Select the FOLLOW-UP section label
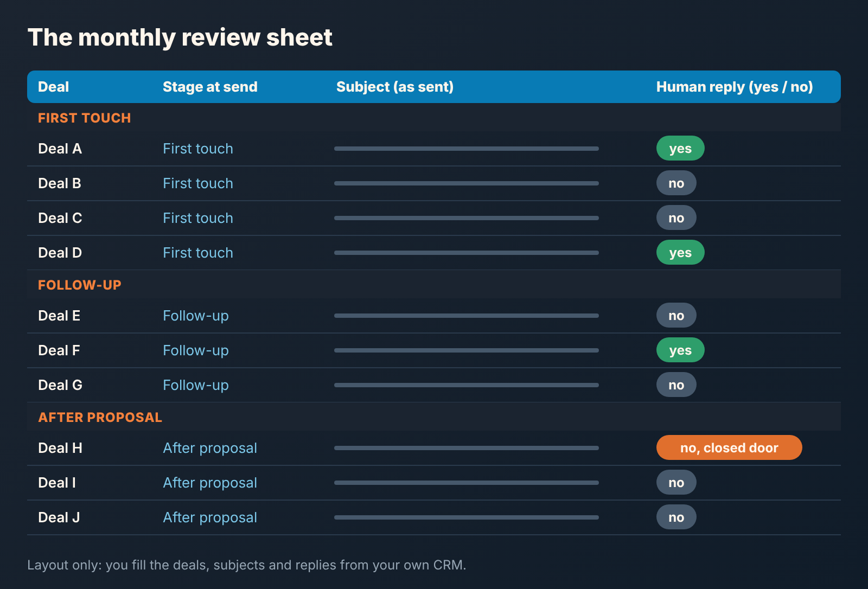This screenshot has height=589, width=868. coord(80,285)
